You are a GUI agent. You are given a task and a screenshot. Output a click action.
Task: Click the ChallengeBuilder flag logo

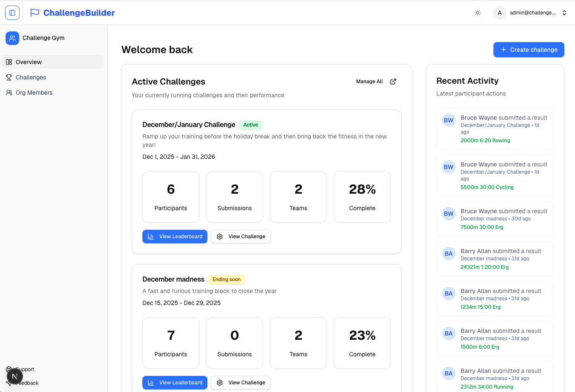tap(35, 13)
